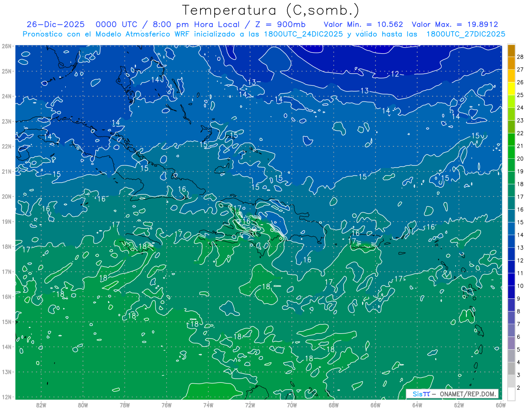Screen dimensions: 532x411
Task: Click the "Temperatura (C,somb.)" map title
Action: click(271, 10)
